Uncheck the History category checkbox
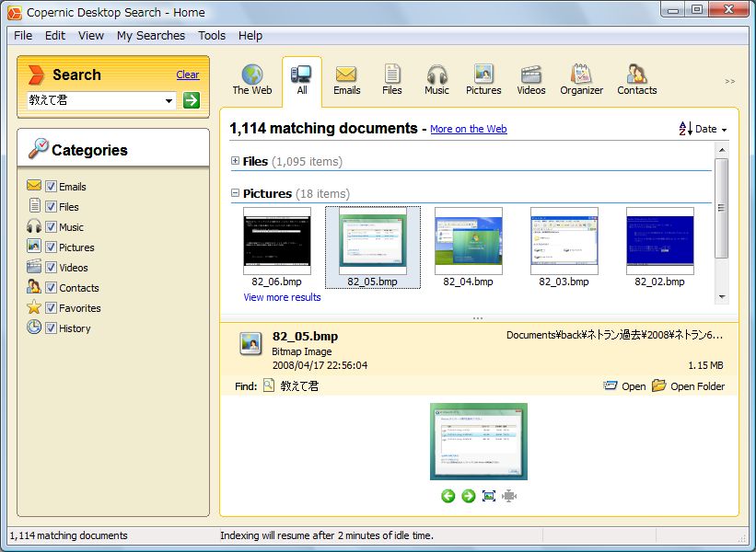This screenshot has width=756, height=552. point(52,328)
